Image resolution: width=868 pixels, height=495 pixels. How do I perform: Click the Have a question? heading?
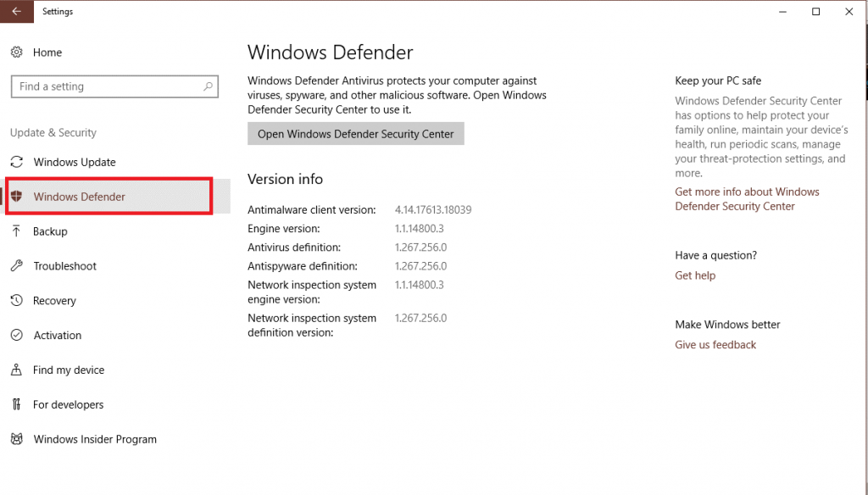pyautogui.click(x=715, y=255)
